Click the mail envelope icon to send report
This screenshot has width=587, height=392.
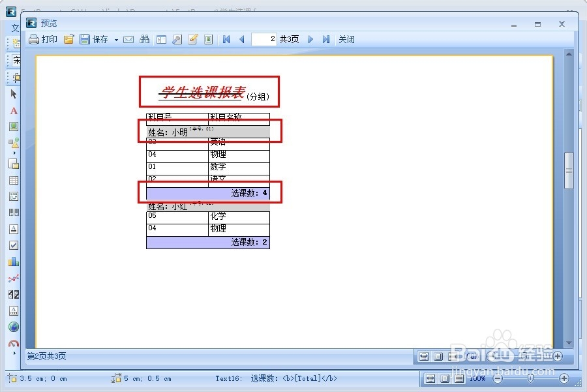click(x=128, y=39)
